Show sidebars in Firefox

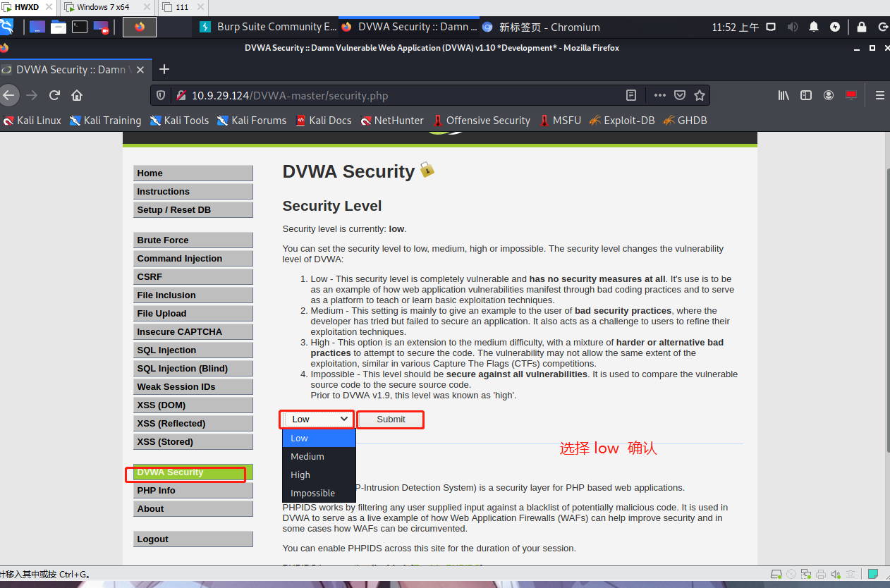tap(806, 95)
